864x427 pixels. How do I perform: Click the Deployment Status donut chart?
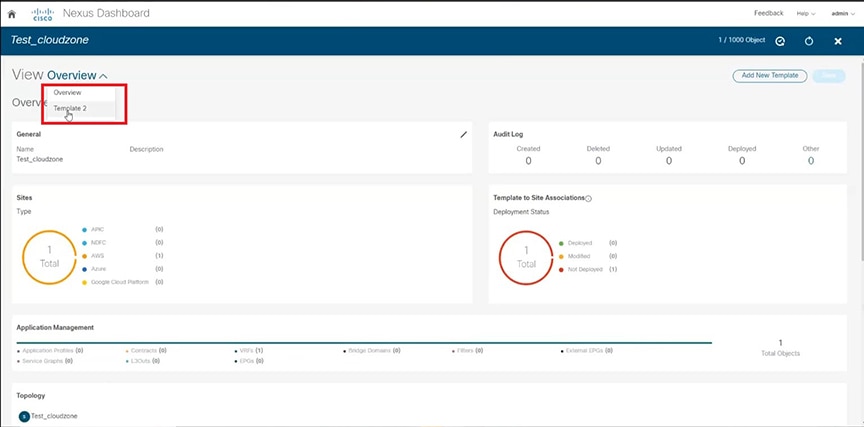pyautogui.click(x=526, y=257)
